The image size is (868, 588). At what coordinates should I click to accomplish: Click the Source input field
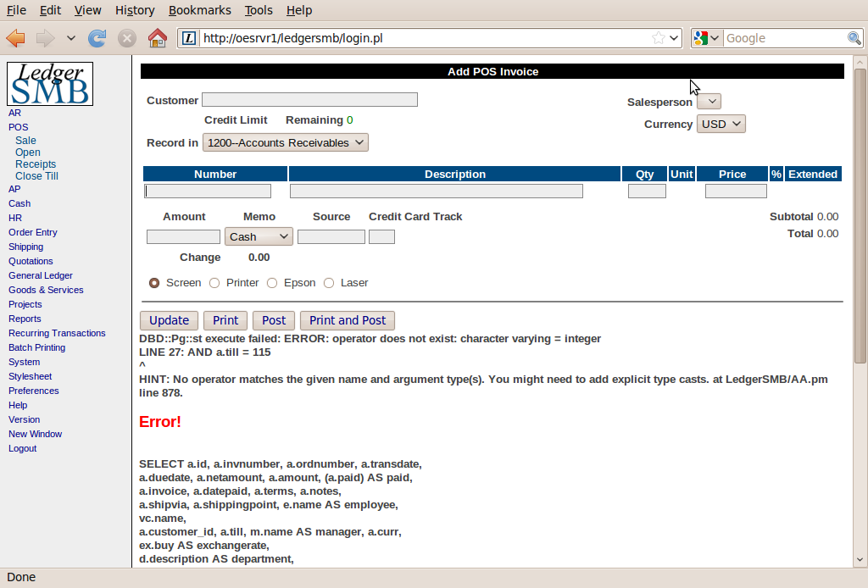(331, 236)
